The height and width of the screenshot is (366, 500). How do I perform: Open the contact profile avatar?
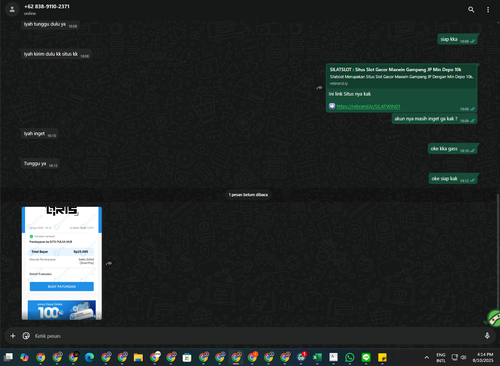[x=12, y=9]
